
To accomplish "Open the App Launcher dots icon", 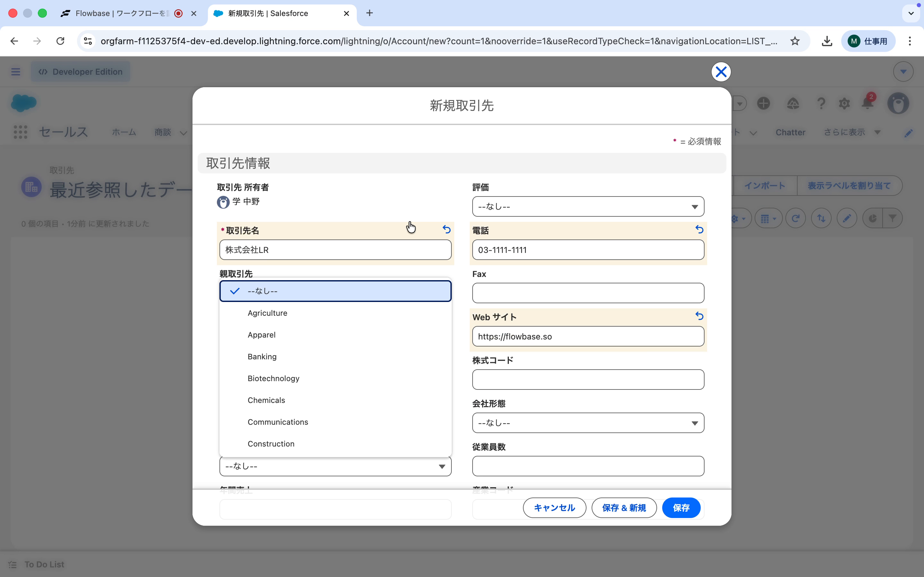I will click(x=20, y=132).
